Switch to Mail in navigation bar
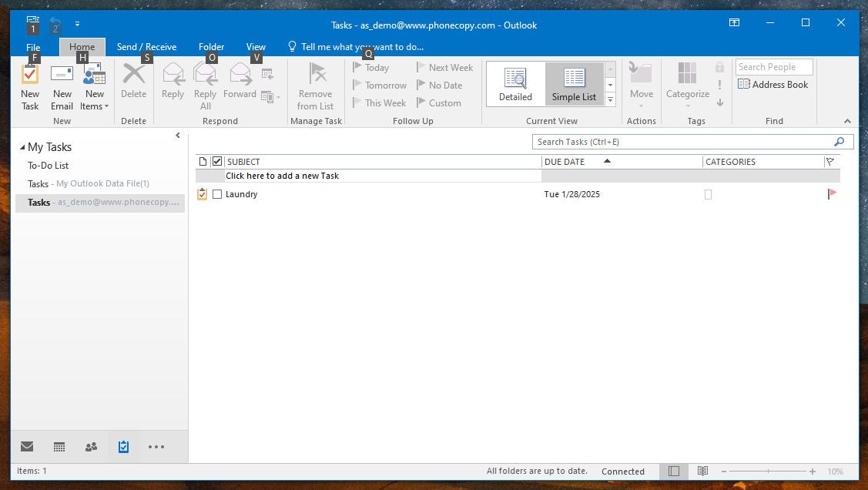The width and height of the screenshot is (868, 490). point(27,447)
